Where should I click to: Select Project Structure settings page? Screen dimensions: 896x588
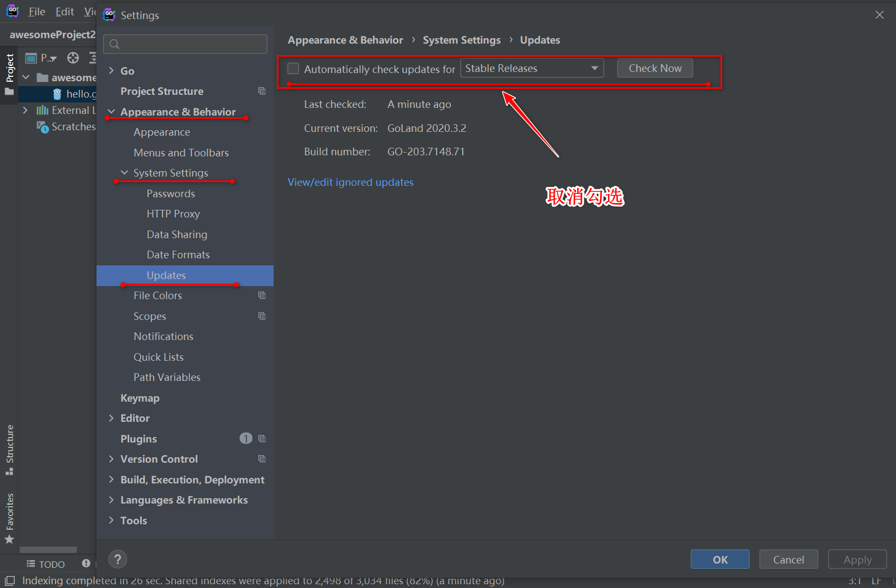click(x=162, y=91)
